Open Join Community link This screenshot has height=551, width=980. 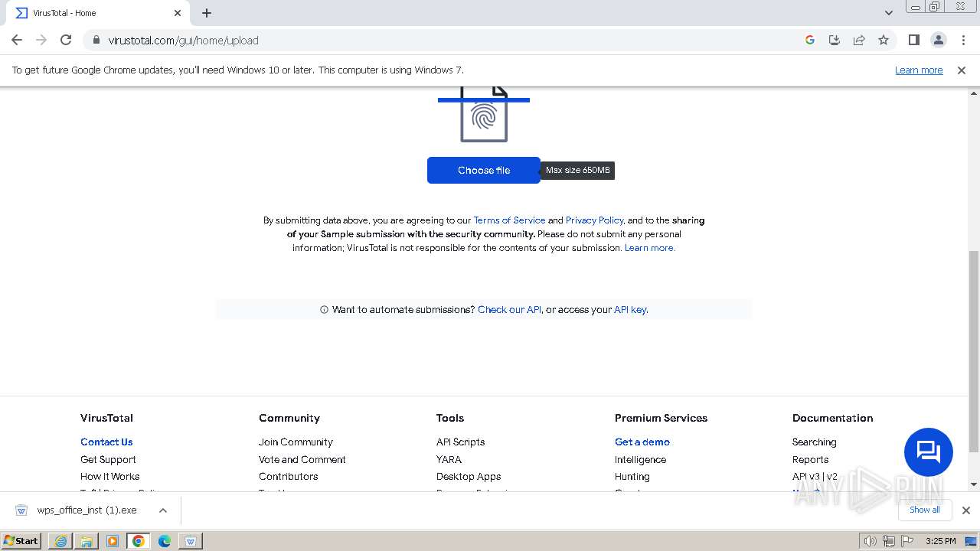tap(296, 442)
